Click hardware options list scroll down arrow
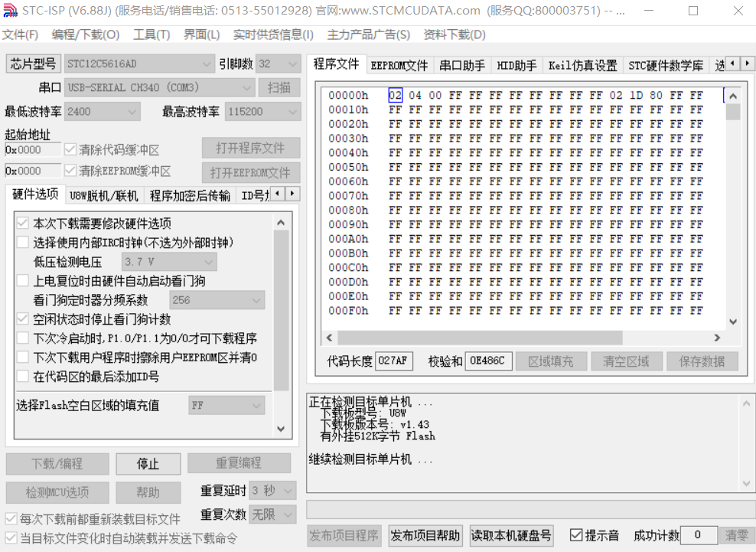This screenshot has width=756, height=552. pos(281,429)
